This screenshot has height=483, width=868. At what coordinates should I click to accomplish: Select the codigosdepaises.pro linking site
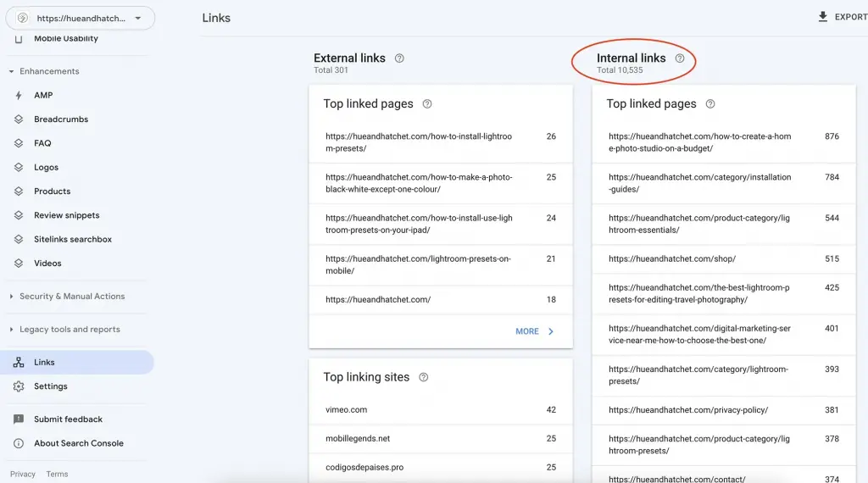tap(441, 468)
